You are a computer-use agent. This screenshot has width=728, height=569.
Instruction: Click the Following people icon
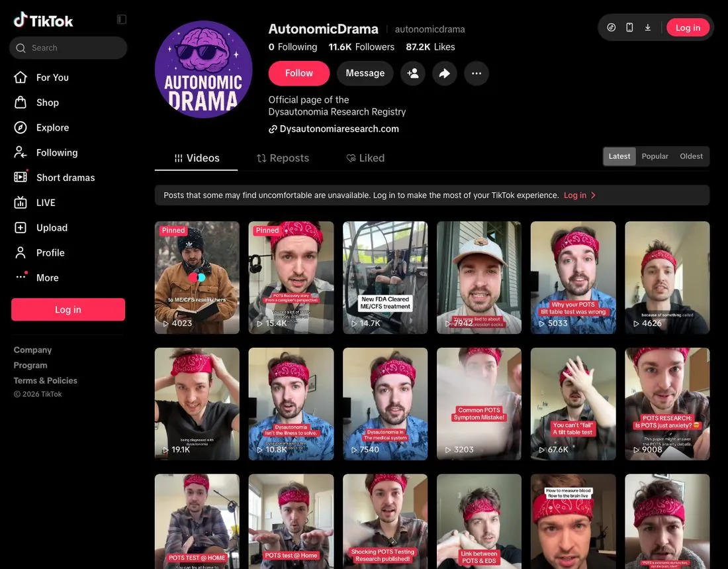pyautogui.click(x=21, y=152)
